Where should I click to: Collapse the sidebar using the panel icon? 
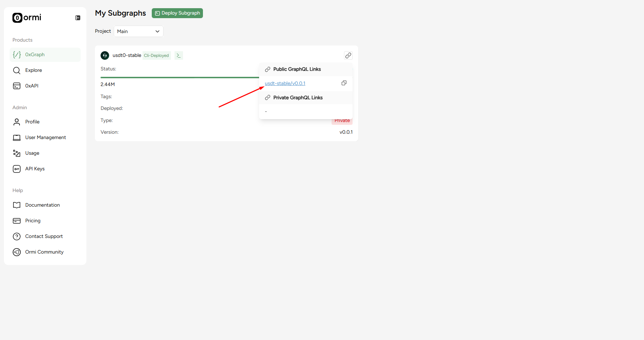(78, 18)
